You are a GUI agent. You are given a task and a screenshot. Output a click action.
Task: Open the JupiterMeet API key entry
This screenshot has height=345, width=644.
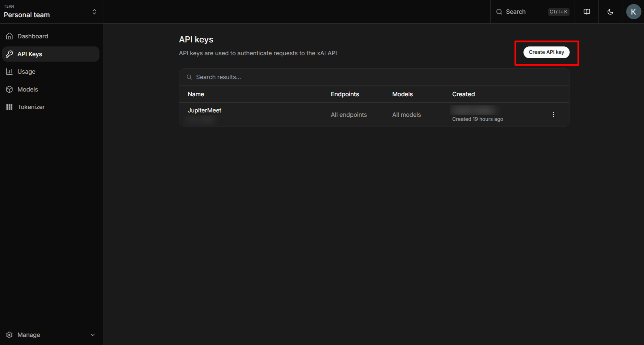coord(204,110)
